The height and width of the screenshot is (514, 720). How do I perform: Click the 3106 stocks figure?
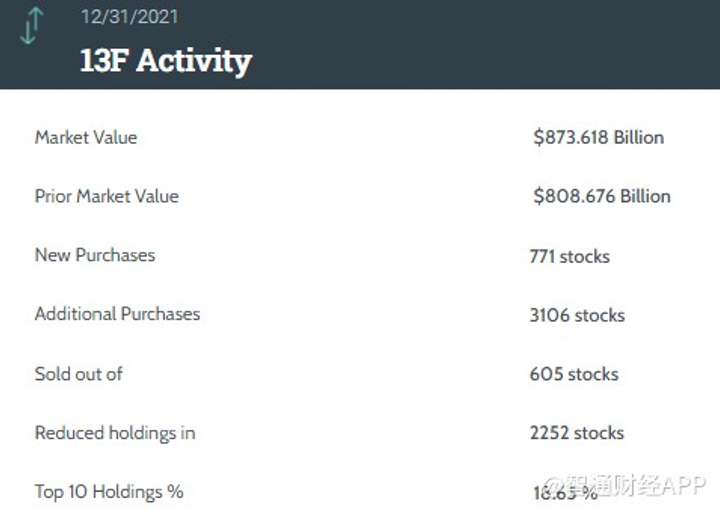[577, 315]
